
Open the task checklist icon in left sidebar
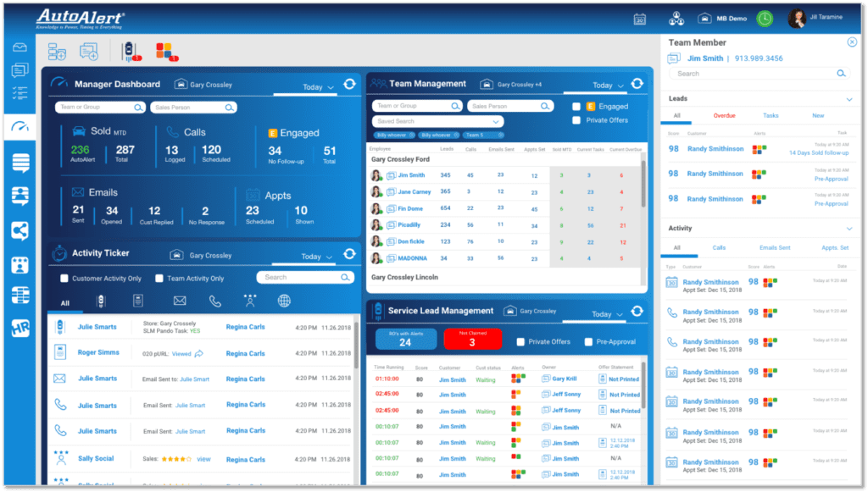pyautogui.click(x=20, y=93)
